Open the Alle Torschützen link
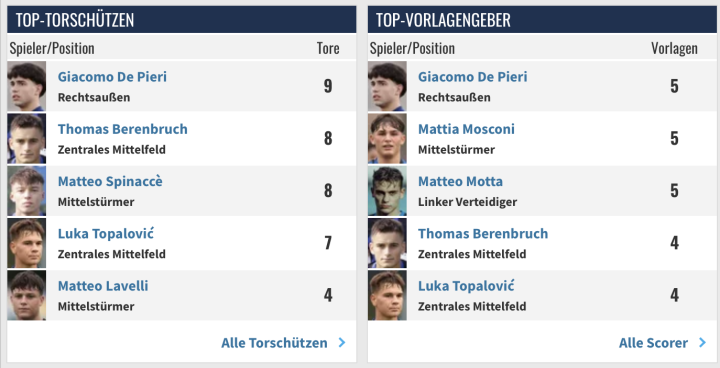 point(274,343)
